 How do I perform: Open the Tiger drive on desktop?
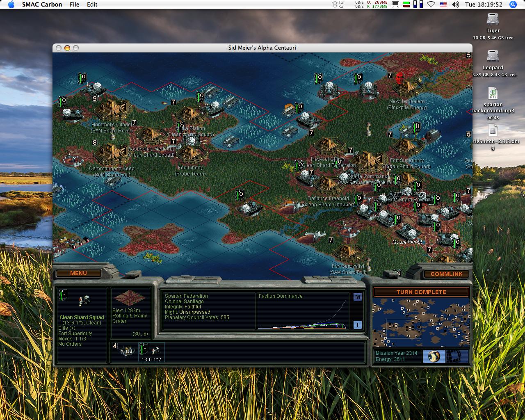click(493, 20)
